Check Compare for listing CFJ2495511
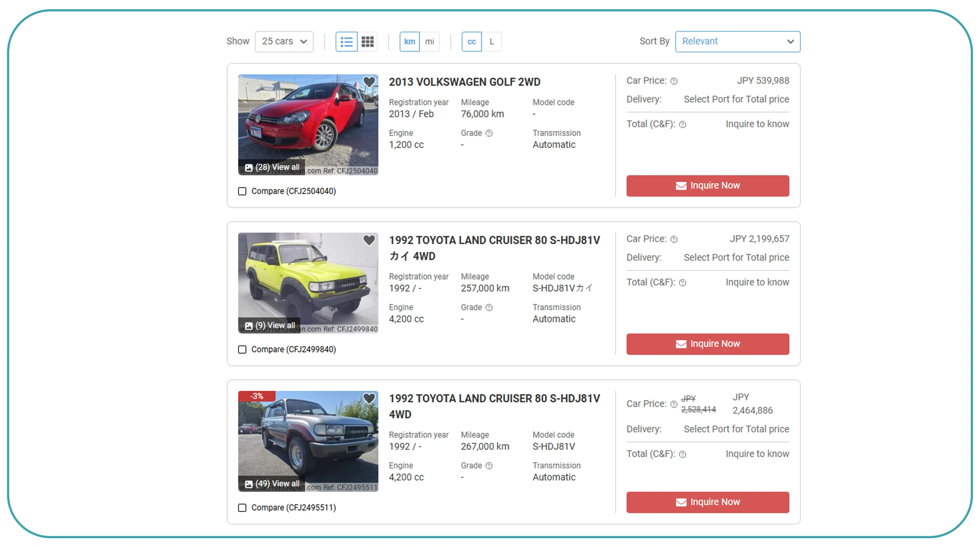The width and height of the screenshot is (980, 547). 242,508
